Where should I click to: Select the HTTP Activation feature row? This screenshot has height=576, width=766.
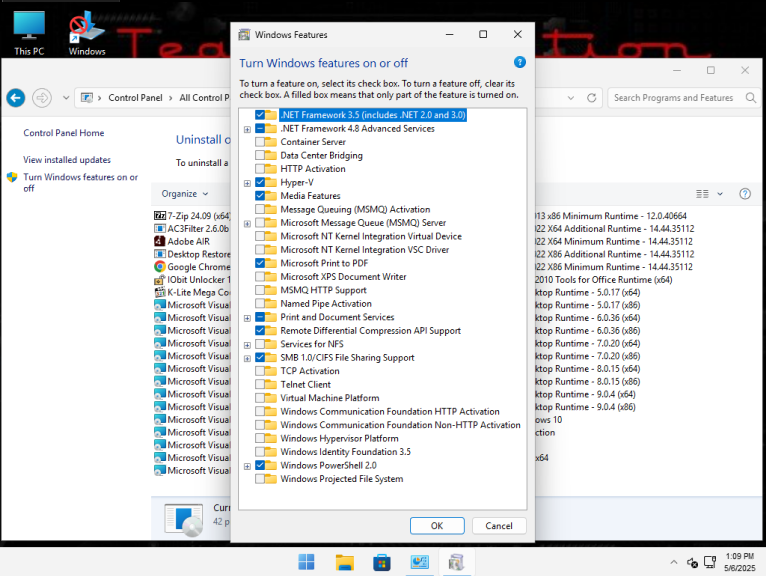tap(313, 169)
